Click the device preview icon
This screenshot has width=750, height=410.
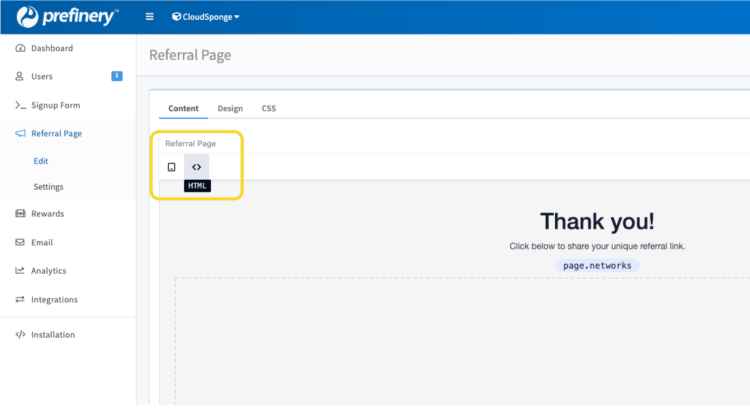pos(171,167)
